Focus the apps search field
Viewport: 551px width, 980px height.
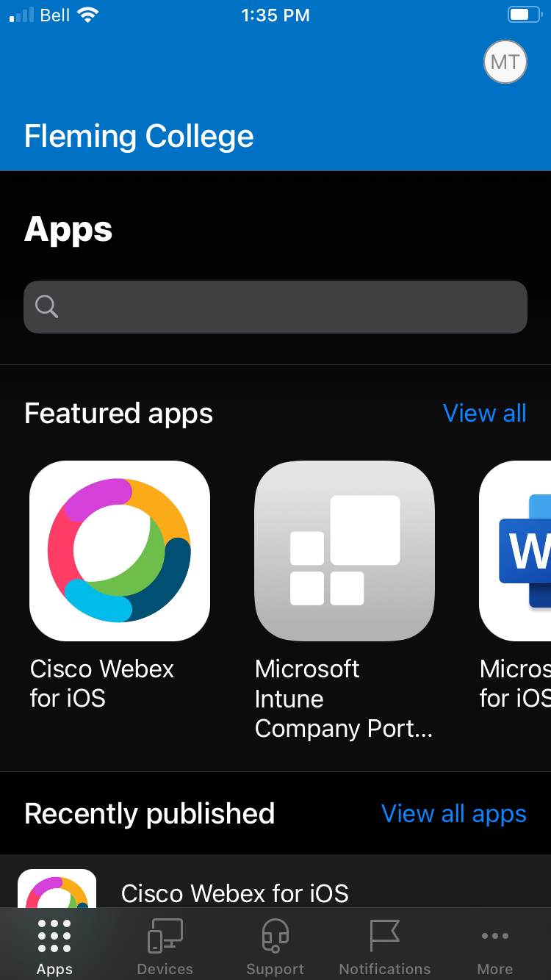tap(275, 307)
